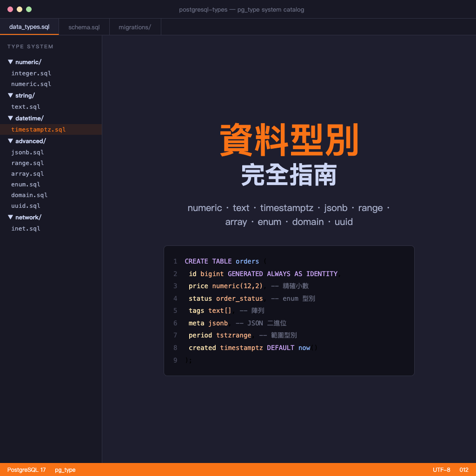Image resolution: width=476 pixels, height=476 pixels.
Task: Collapse the datetime/ folder triangle
Action: (10, 118)
